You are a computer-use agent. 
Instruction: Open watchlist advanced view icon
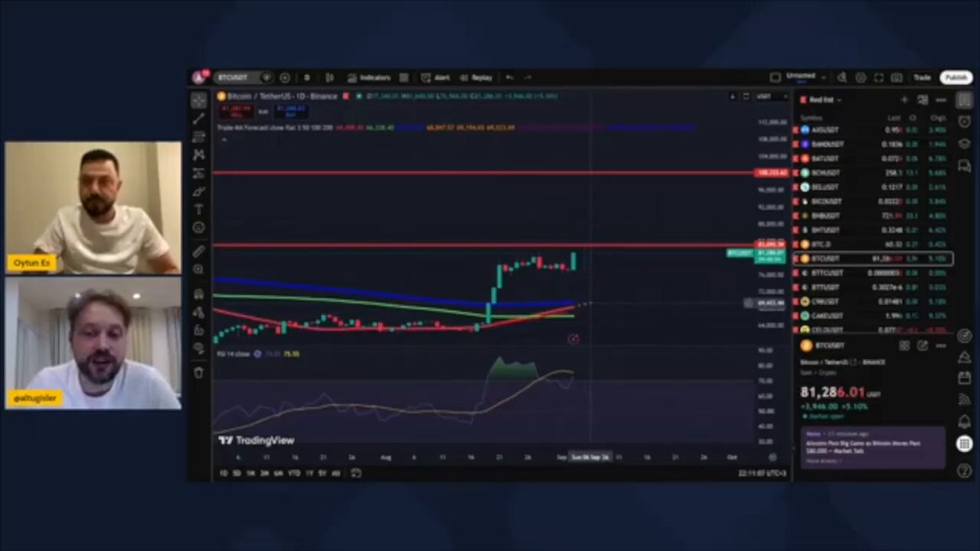[x=922, y=100]
